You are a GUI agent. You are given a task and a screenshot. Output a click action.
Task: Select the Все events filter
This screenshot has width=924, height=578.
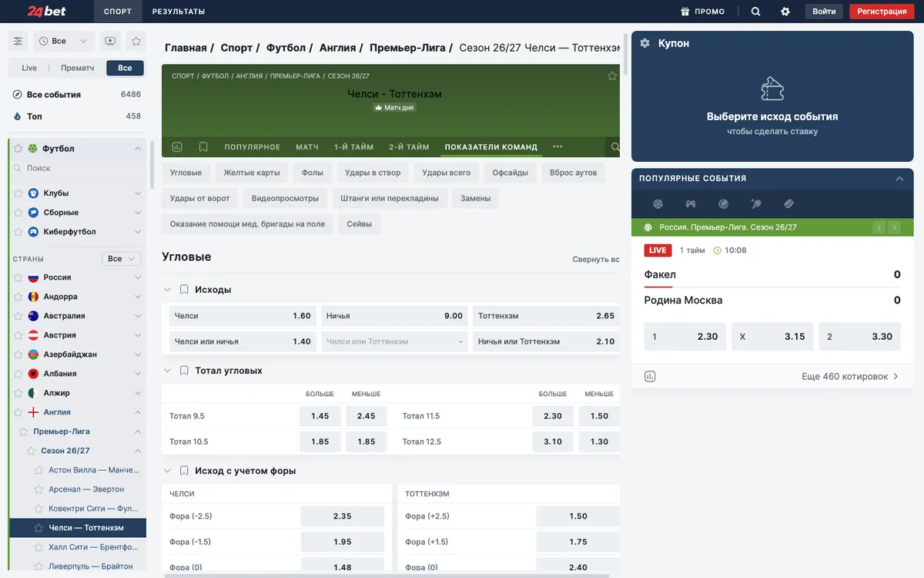pyautogui.click(x=125, y=68)
